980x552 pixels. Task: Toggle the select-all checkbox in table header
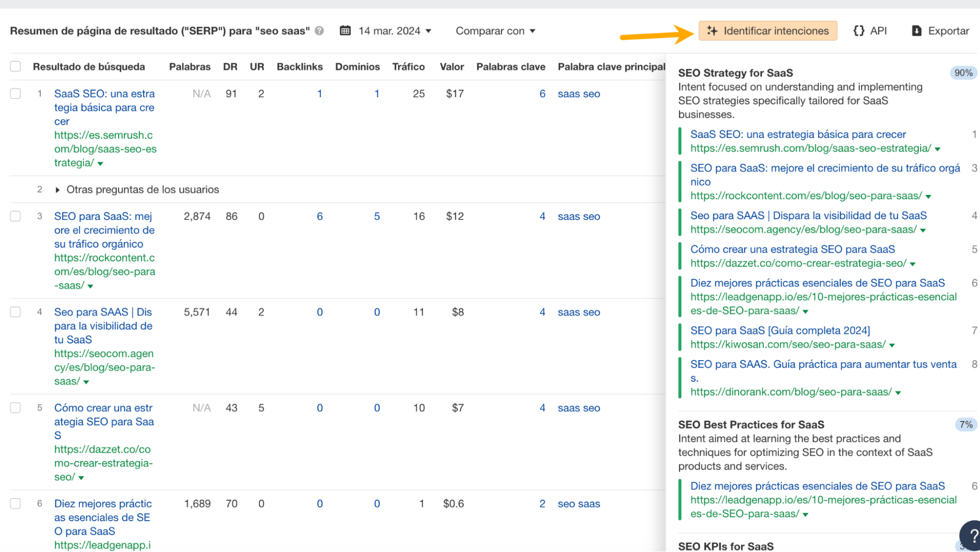(x=16, y=67)
